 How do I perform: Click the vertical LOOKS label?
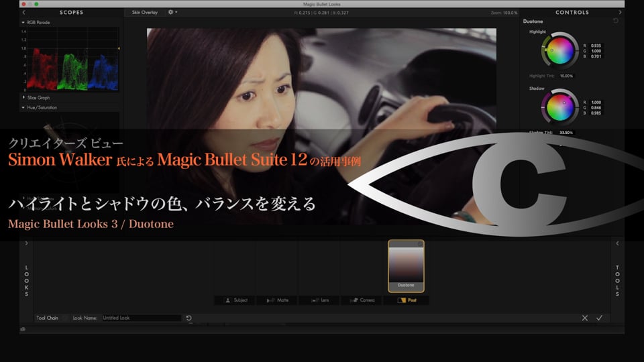tap(27, 281)
